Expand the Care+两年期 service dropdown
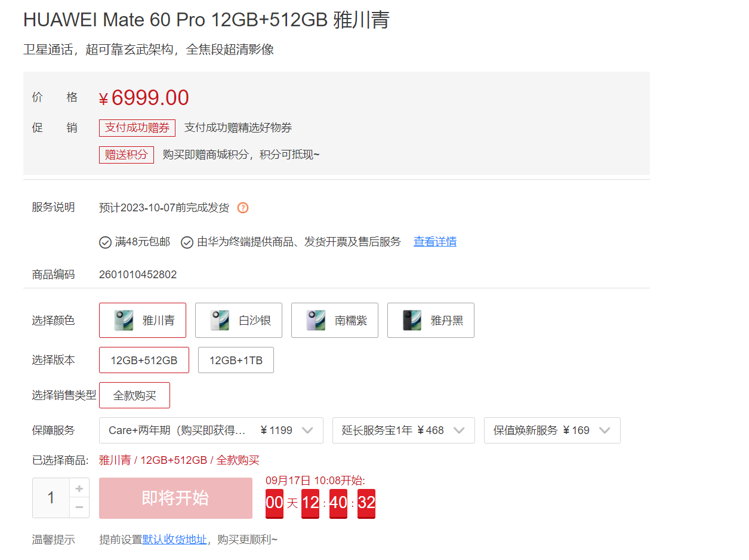Screen dimensions: 749x560 point(211,430)
